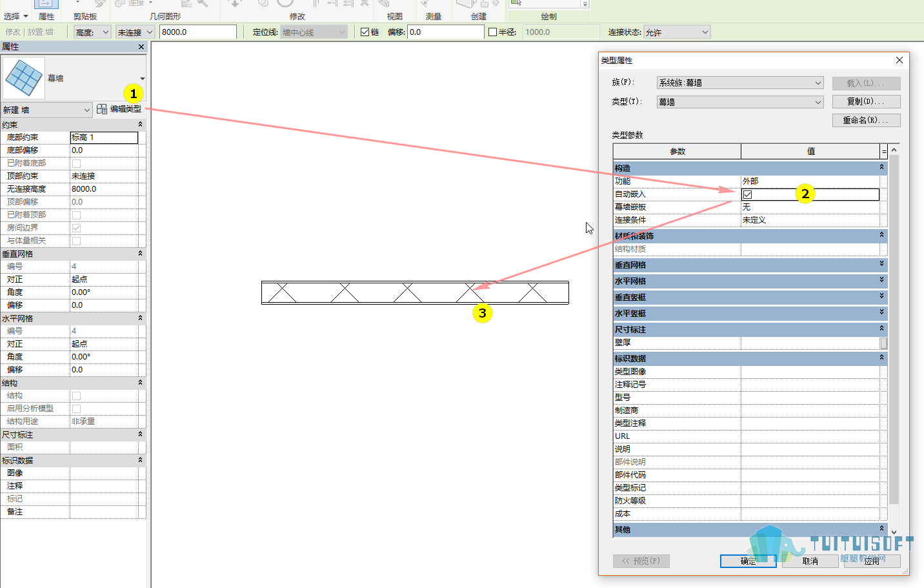Toggle the 房间边界 checkbox
This screenshot has width=924, height=588.
[76, 228]
